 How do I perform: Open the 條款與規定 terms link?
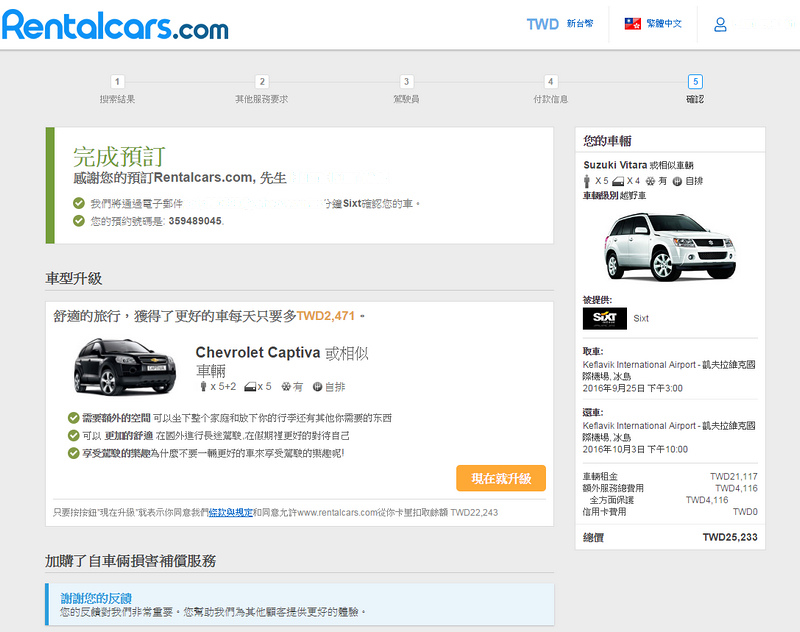[231, 512]
